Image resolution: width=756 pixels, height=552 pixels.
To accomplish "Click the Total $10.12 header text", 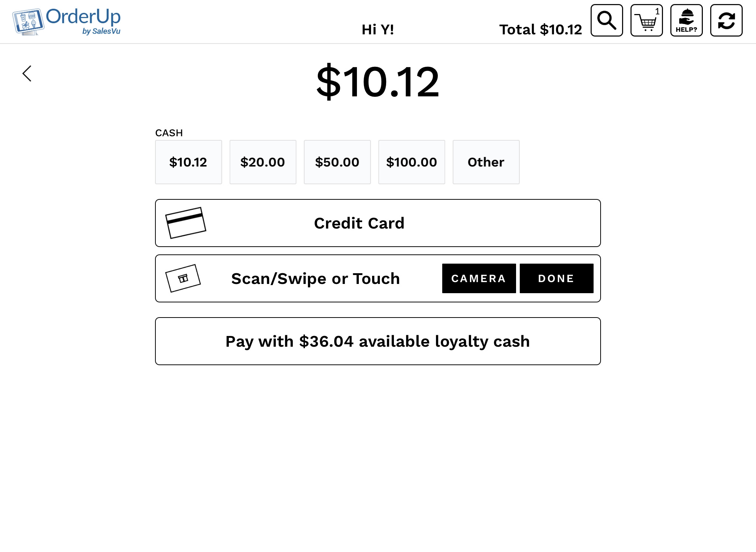I will pyautogui.click(x=540, y=30).
